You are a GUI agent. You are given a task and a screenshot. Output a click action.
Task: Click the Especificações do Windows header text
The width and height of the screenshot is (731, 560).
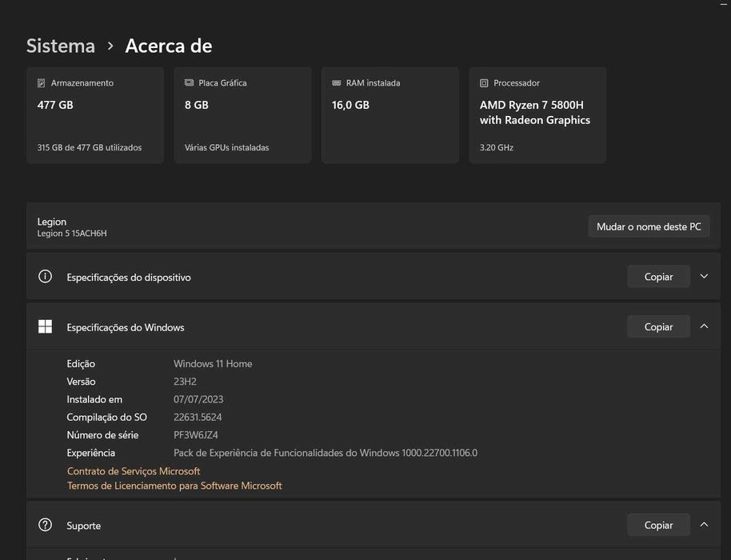coord(126,327)
